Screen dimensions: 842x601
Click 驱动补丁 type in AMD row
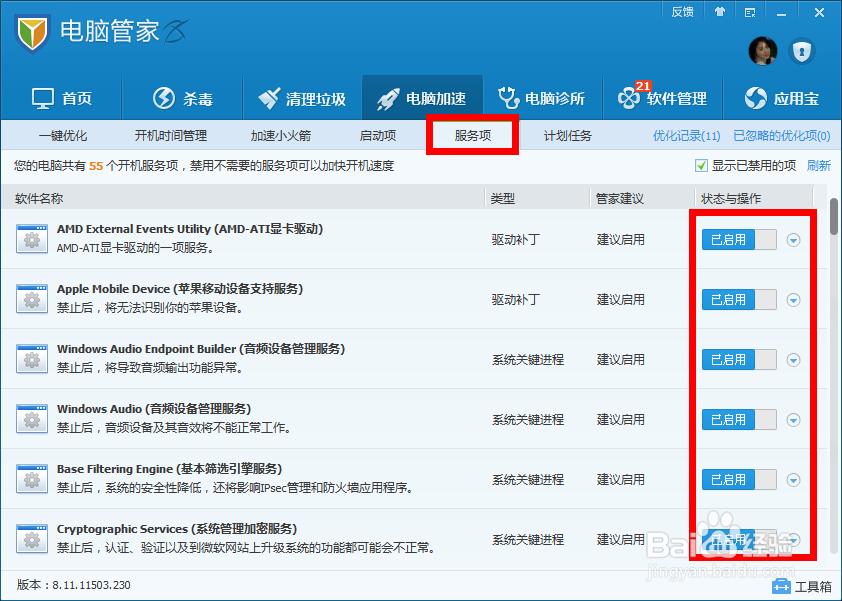point(516,240)
